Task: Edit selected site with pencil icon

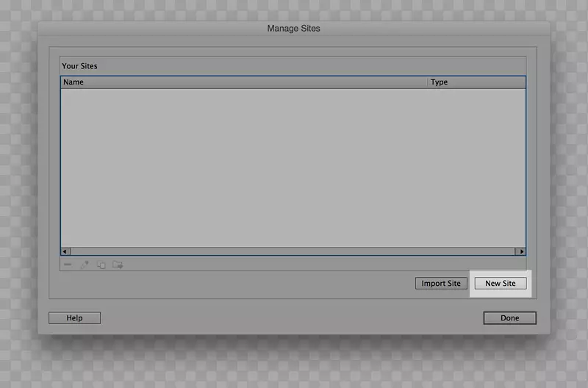Action: click(85, 265)
